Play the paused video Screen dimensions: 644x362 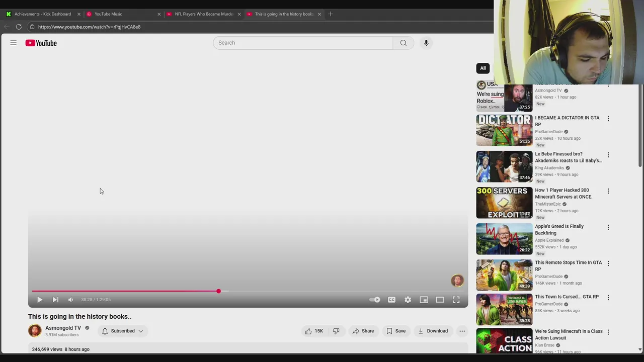40,300
